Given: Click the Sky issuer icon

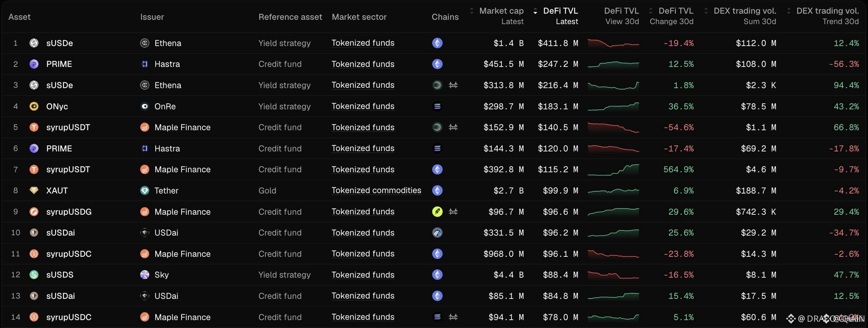Looking at the screenshot, I should point(145,275).
